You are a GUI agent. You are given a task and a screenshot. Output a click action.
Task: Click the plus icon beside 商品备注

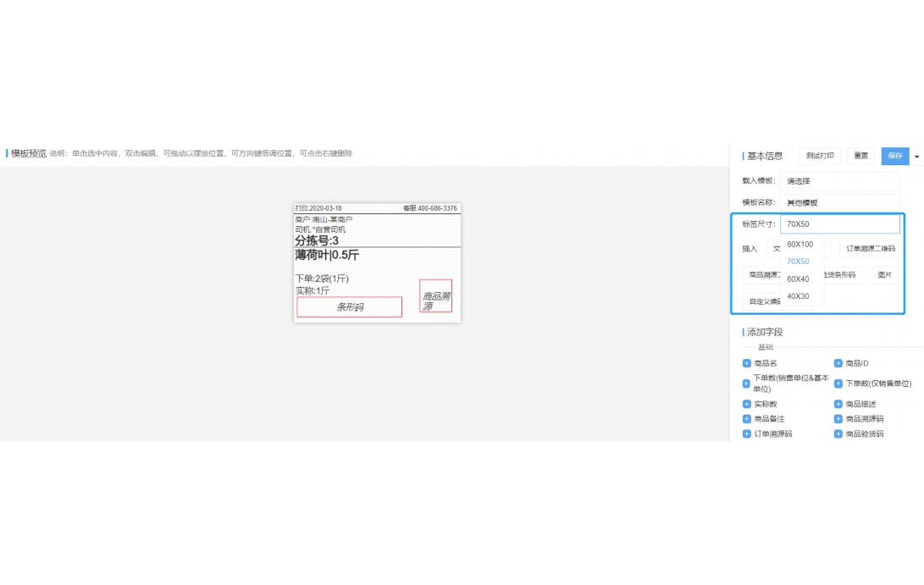tap(747, 419)
